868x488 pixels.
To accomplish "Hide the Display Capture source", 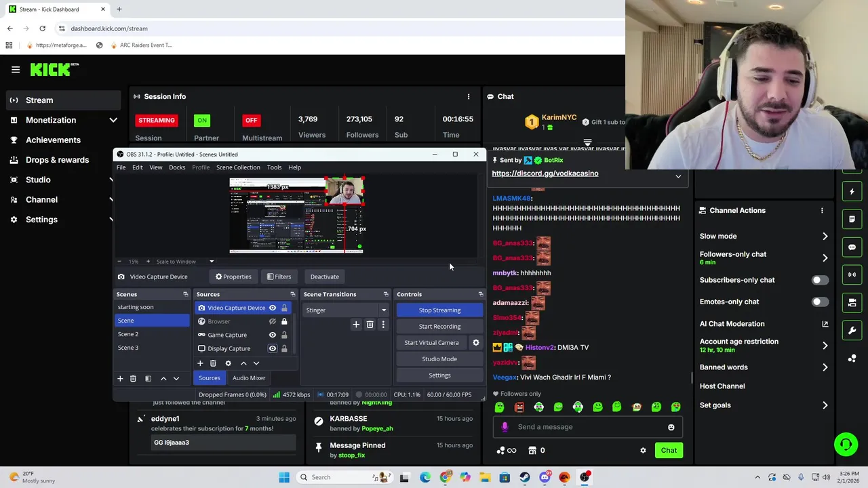I will pos(273,348).
